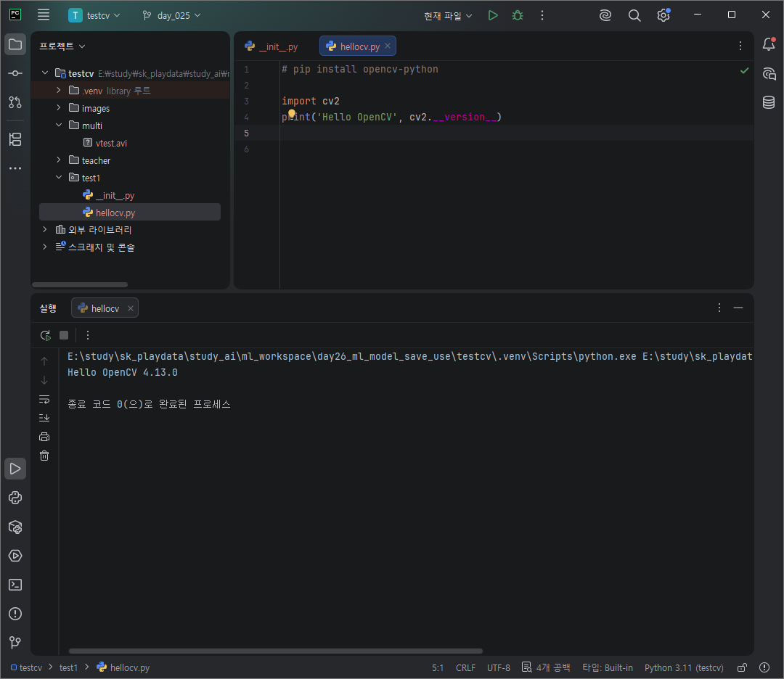Open the Python Console tool window

point(15,498)
